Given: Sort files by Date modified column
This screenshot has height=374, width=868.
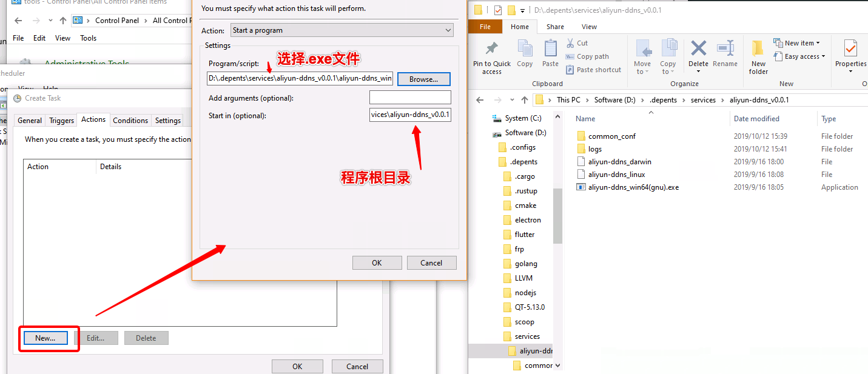Looking at the screenshot, I should coord(756,119).
